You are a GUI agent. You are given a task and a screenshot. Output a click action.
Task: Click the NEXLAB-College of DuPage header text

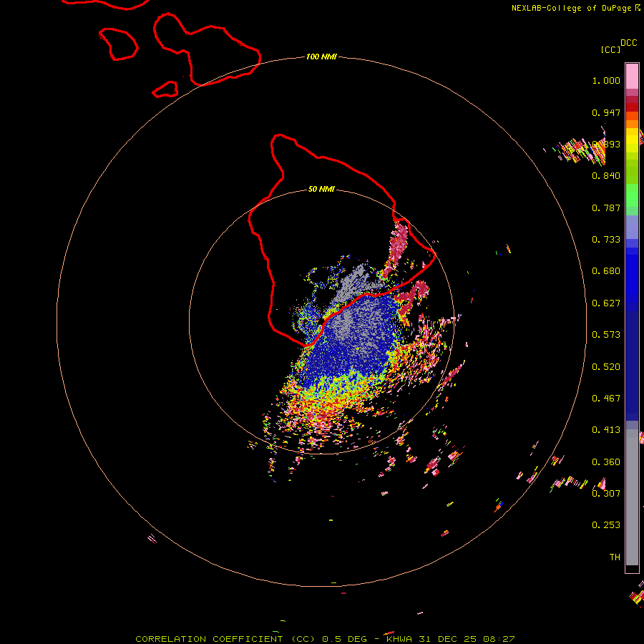571,8
